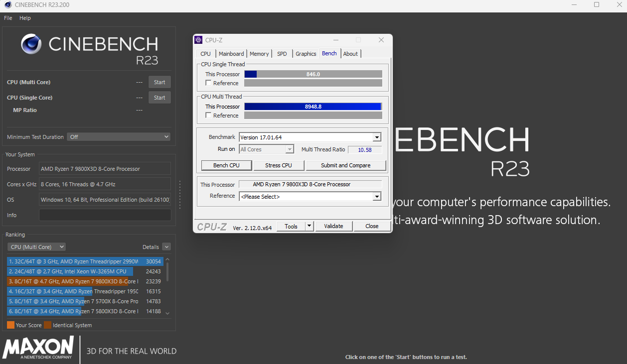Switch to the Mainboard tab
Viewport: 627px width, 364px height.
coord(231,54)
